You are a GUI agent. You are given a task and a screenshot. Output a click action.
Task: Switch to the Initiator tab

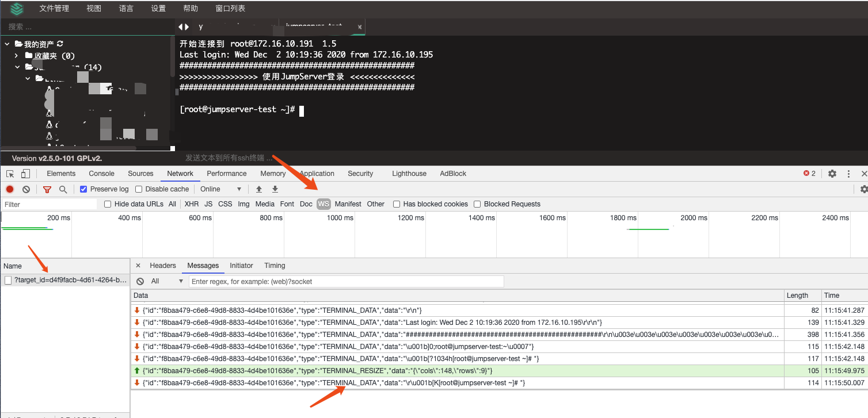[241, 265]
